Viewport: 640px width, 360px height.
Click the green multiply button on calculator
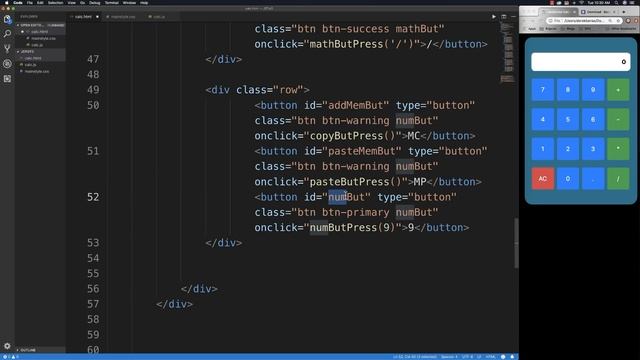point(618,149)
